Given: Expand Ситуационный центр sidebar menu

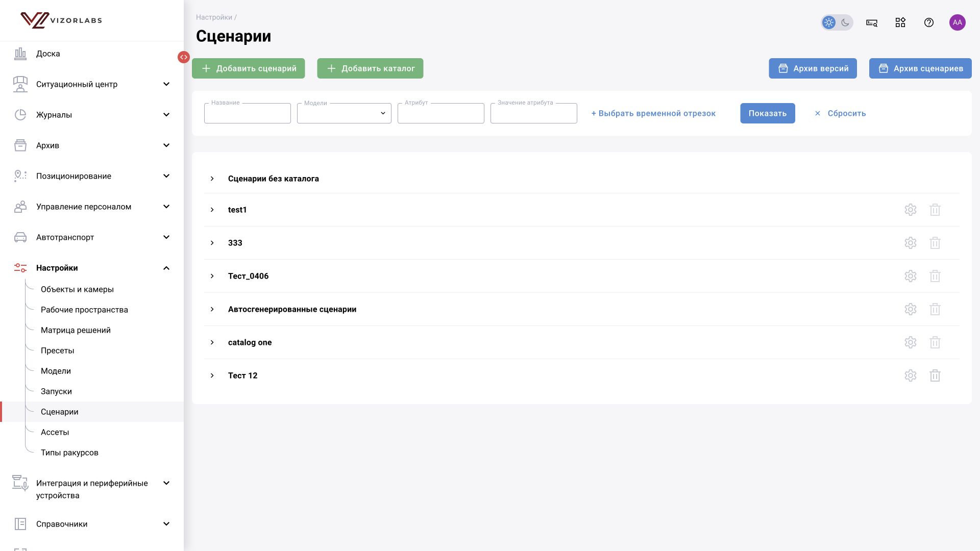Looking at the screenshot, I should point(92,84).
